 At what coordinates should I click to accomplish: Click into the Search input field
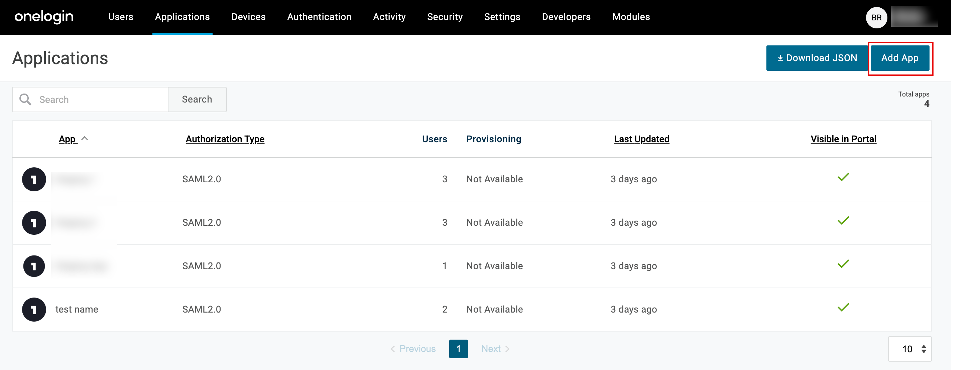click(x=101, y=100)
